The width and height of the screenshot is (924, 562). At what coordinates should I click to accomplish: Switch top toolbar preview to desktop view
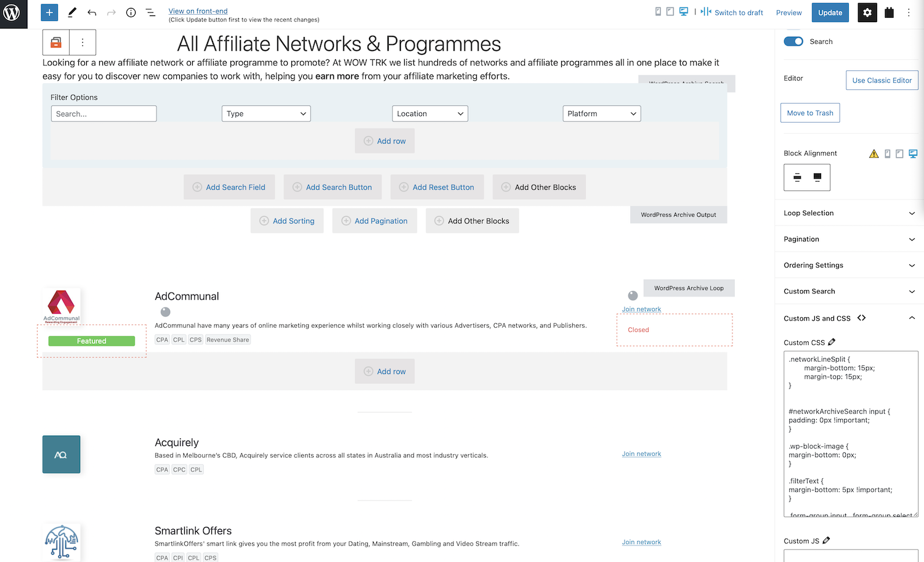(x=684, y=12)
